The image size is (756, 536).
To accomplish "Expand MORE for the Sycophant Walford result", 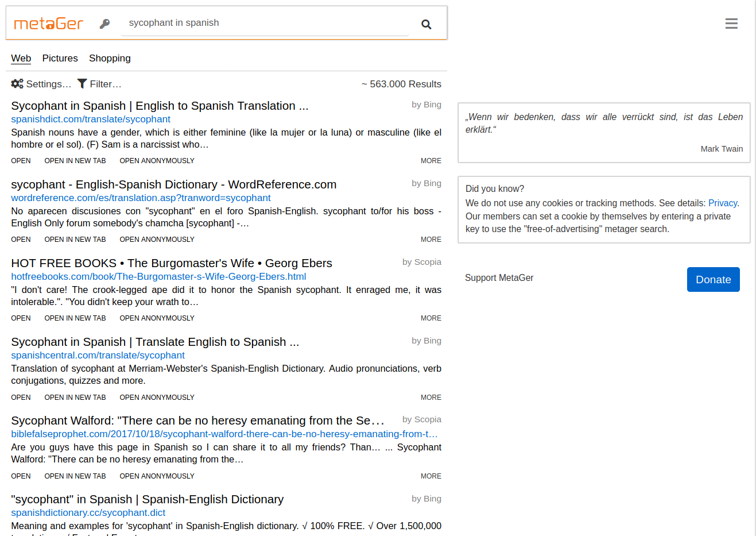I will pyautogui.click(x=431, y=476).
